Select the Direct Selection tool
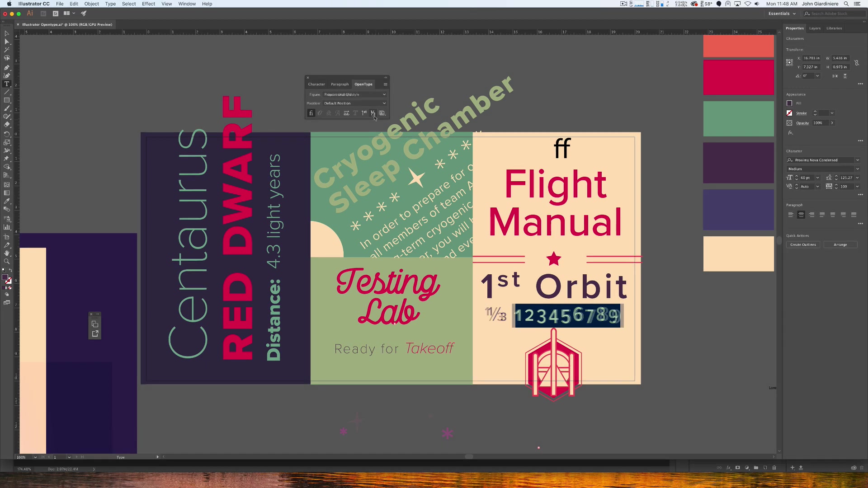Screen dimensions: 868x488 (x=7, y=42)
